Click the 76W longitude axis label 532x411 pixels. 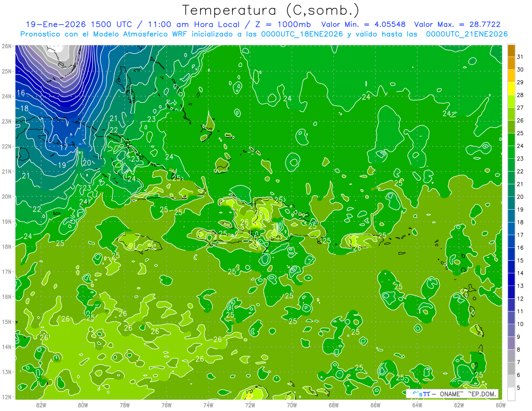167,405
